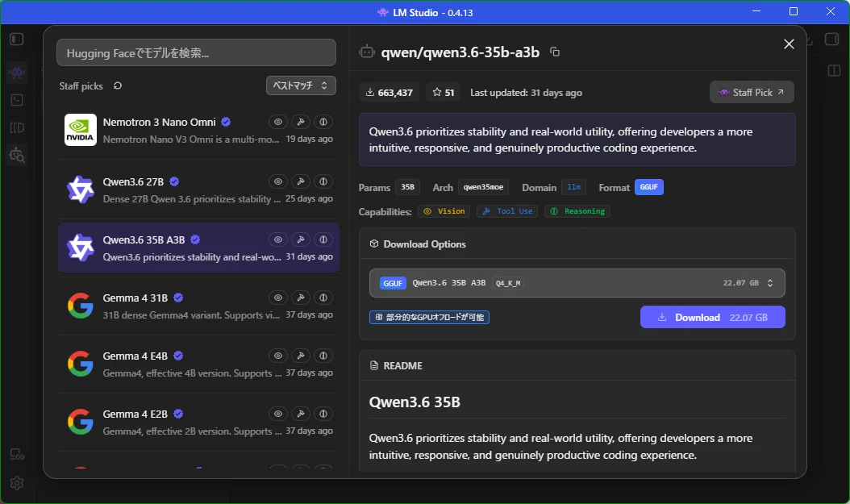This screenshot has height=504, width=850.
Task: Click the 663,437 downloads counter
Action: [390, 92]
